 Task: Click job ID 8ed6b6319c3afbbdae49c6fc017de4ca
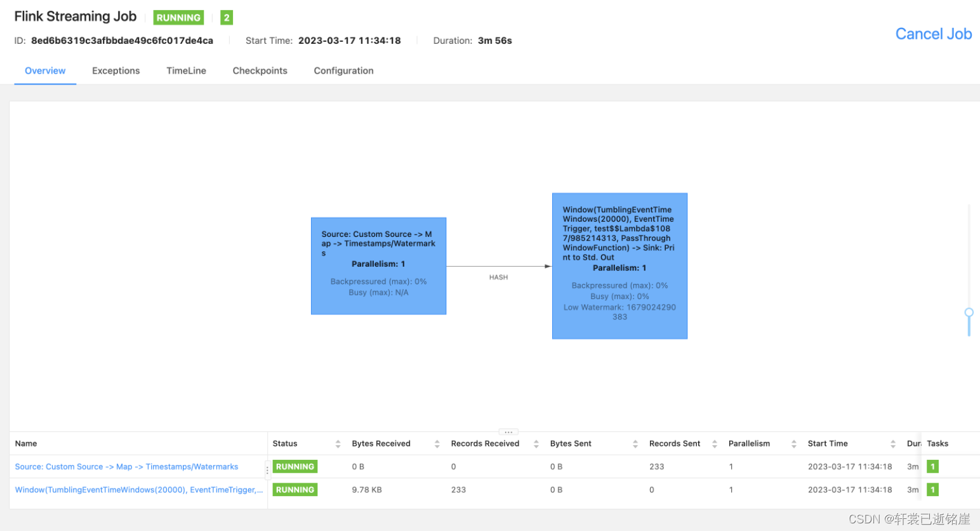(x=122, y=41)
